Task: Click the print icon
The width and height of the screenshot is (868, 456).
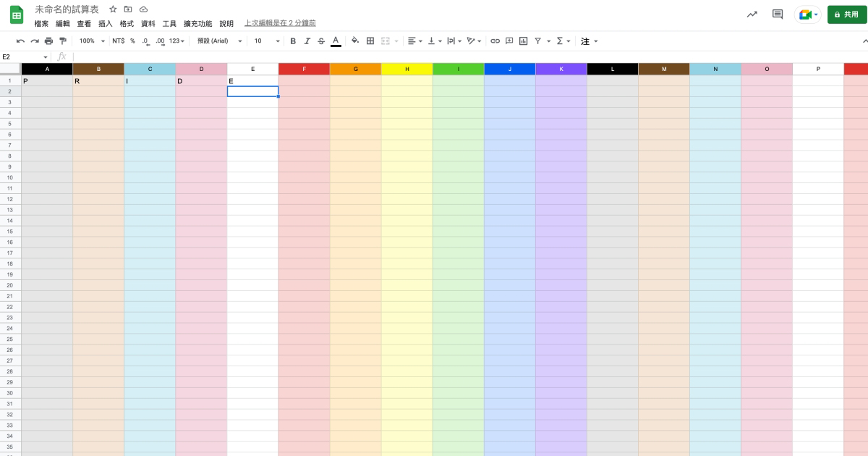Action: [48, 41]
